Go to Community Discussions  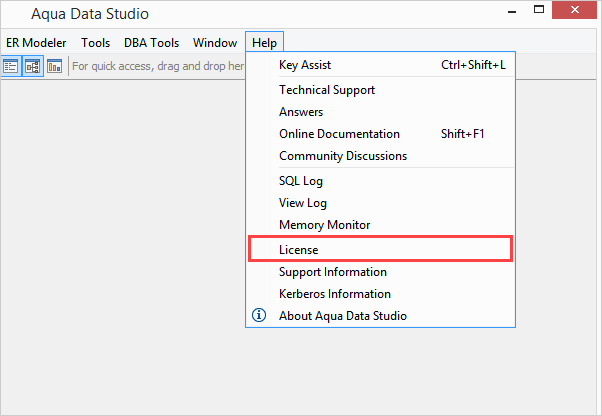[x=343, y=156]
